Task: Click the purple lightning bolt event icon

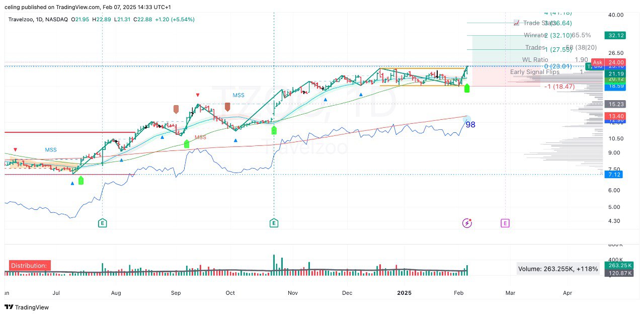Action: 467,223
